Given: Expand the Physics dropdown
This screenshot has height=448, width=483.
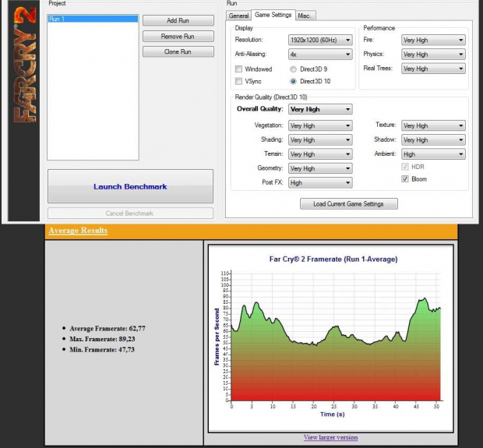Looking at the screenshot, I should pyautogui.click(x=433, y=55).
